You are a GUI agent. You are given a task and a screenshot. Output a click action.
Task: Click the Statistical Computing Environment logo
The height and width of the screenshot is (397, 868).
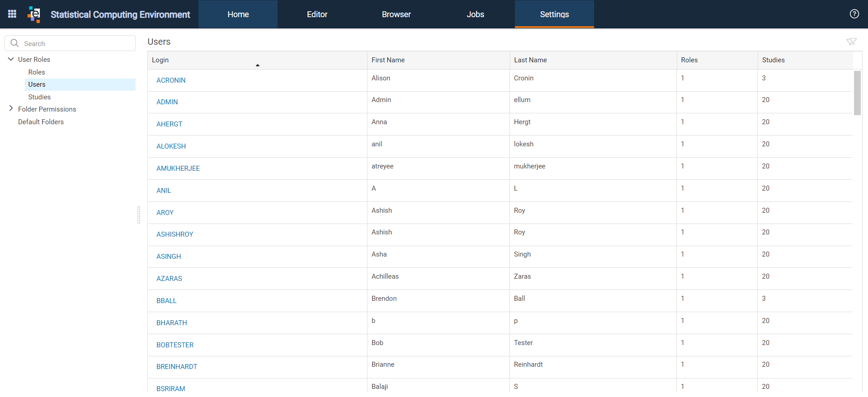pyautogui.click(x=34, y=14)
